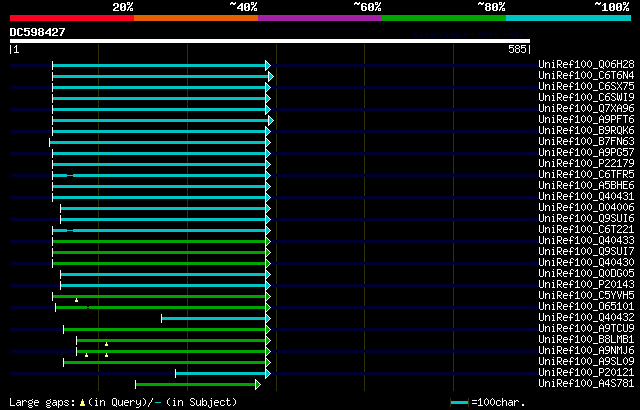The image size is (640, 410).
Task: Click the UniRef100_Q9SUI6 hit label
Action: tap(587, 219)
